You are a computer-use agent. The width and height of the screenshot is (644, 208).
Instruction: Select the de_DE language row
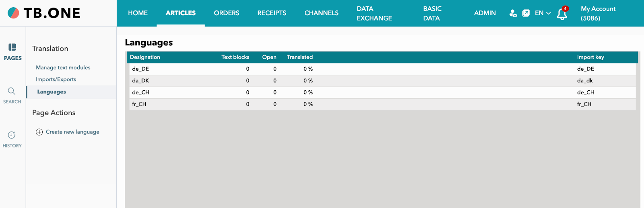click(140, 69)
